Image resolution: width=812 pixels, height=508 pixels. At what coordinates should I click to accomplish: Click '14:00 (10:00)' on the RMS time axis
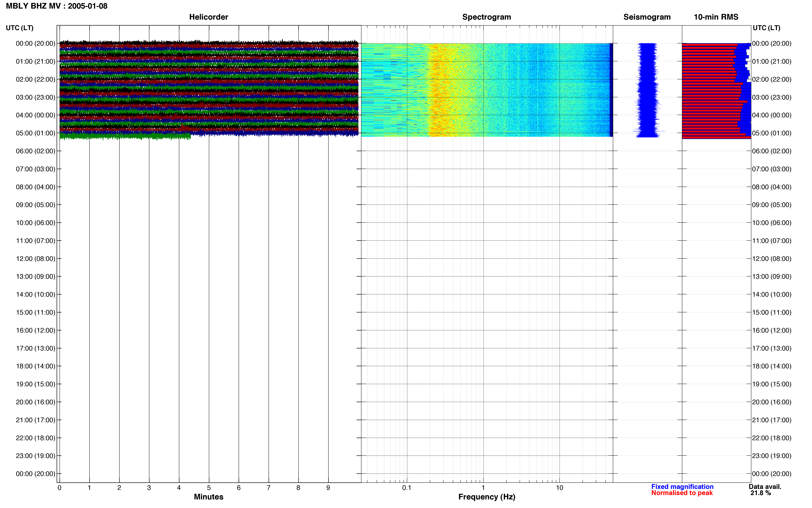(x=772, y=295)
